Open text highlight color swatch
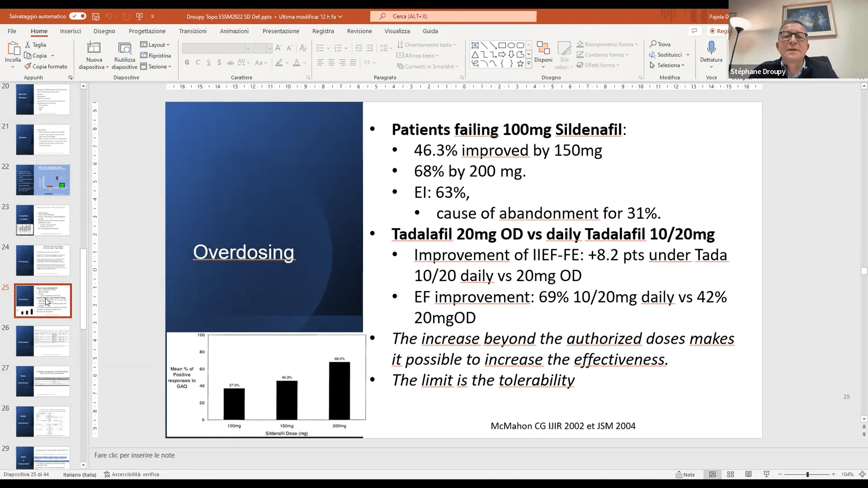The image size is (868, 488). point(279,62)
